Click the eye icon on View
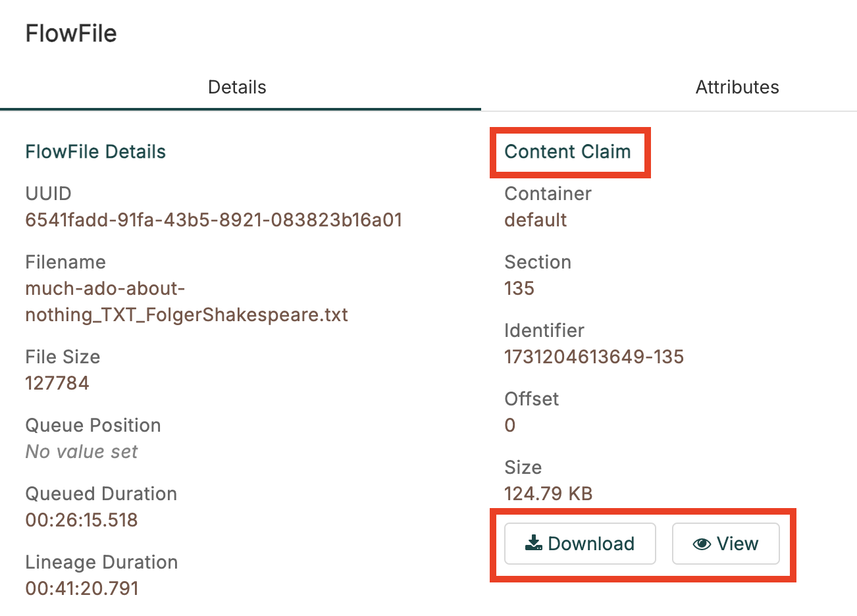 point(702,544)
